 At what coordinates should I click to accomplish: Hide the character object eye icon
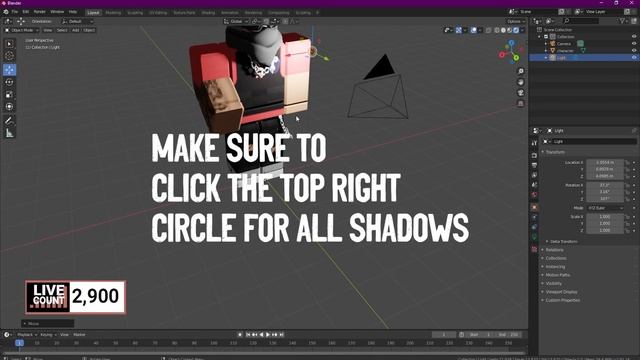[x=634, y=51]
